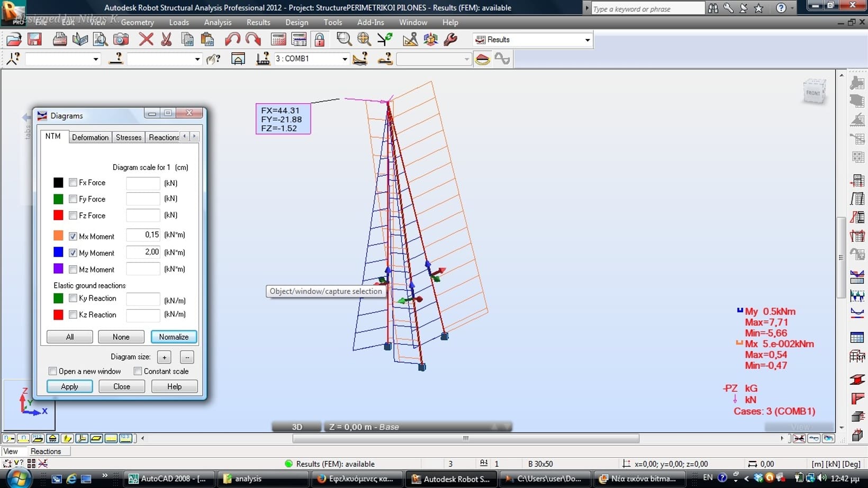Click the blue My Moment color swatch
868x488 pixels.
[x=58, y=252]
